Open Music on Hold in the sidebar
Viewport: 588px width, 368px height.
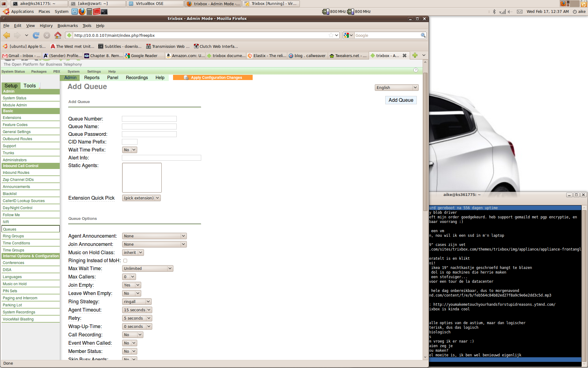pos(15,284)
